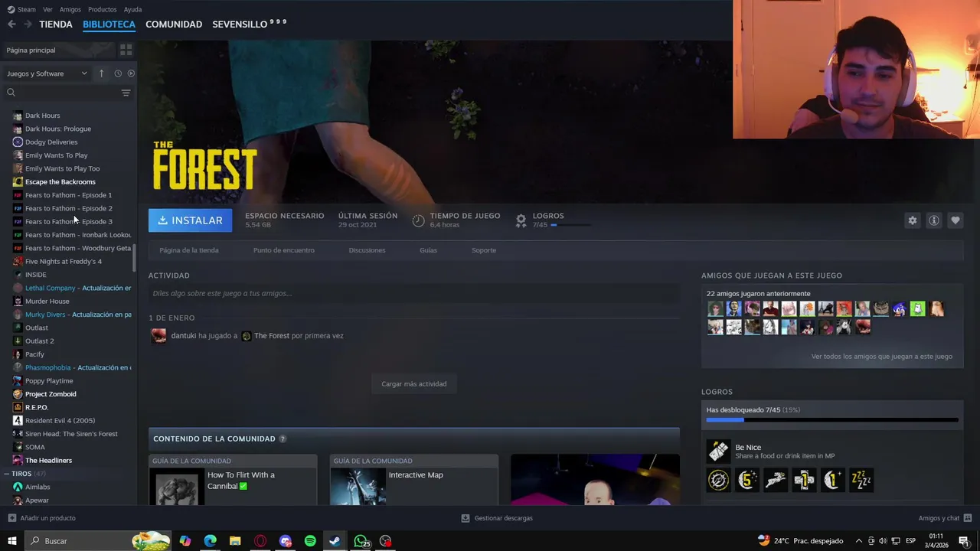Click the add product plus icon

[x=11, y=518]
